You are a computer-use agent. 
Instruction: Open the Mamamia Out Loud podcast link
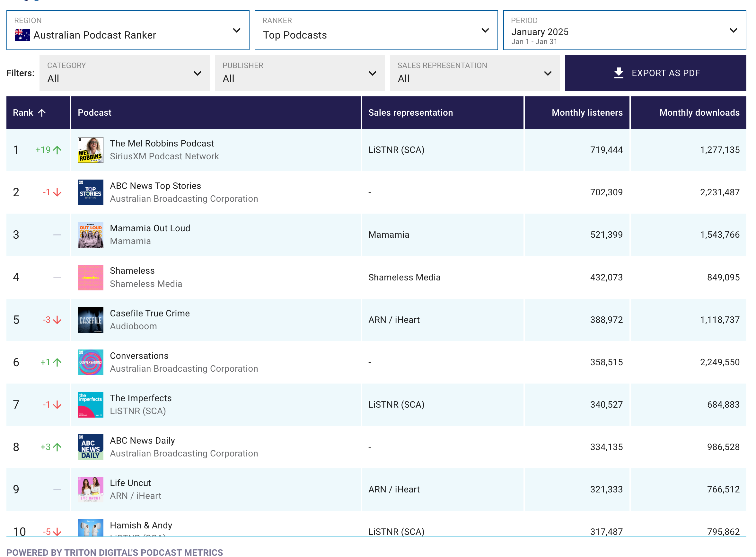(150, 228)
